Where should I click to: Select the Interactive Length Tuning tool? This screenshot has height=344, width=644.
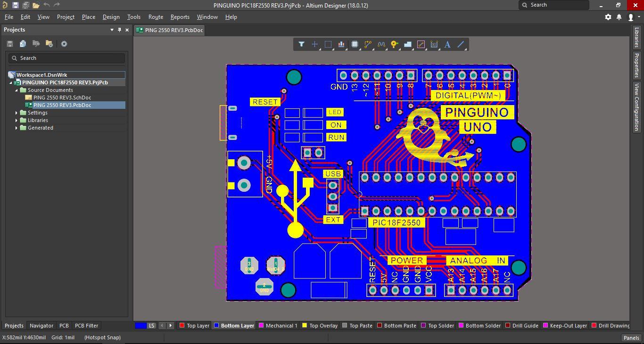point(381,44)
